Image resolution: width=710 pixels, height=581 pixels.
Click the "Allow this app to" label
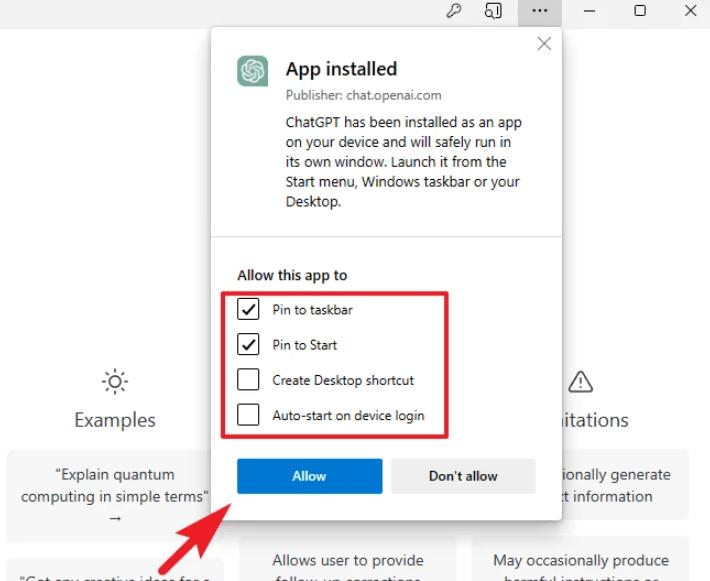292,275
